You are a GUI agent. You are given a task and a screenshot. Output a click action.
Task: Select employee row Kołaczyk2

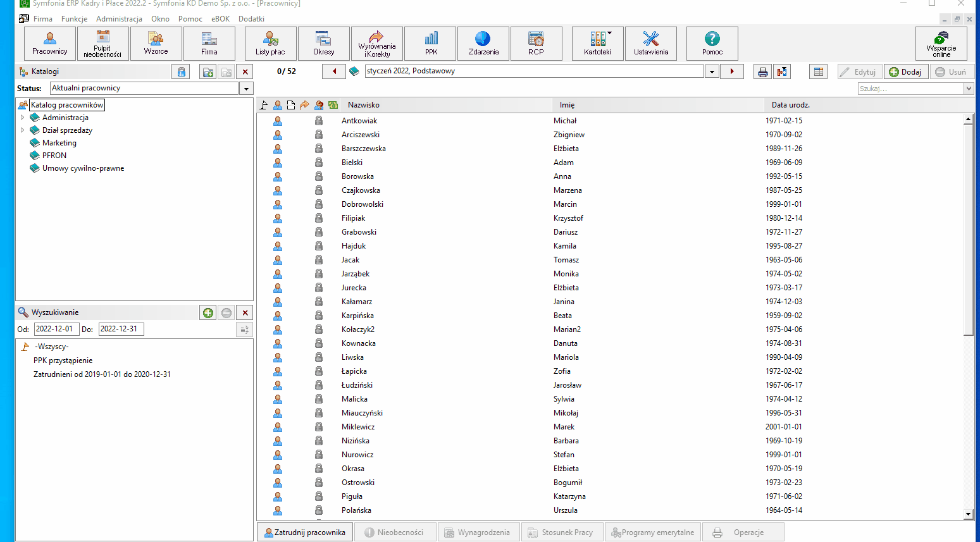pos(610,330)
